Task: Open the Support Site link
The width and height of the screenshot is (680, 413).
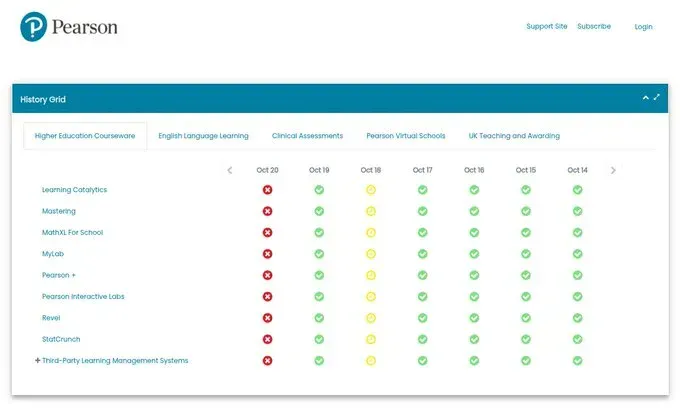Action: click(x=546, y=27)
